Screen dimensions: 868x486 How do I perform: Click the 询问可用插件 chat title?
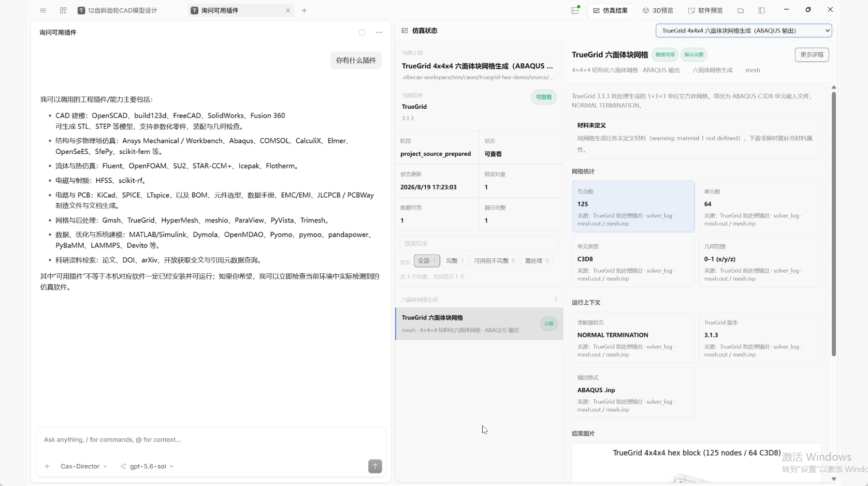click(58, 33)
